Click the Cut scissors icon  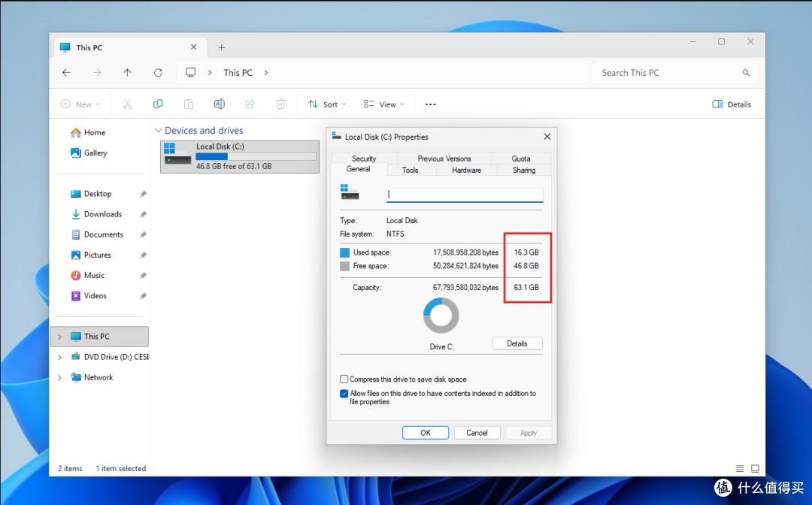[127, 104]
